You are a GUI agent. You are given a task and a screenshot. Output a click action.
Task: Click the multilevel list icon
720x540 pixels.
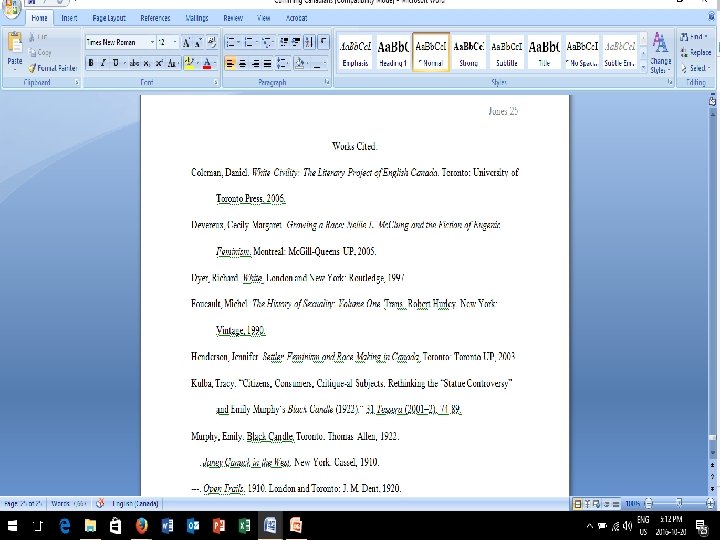(x=267, y=43)
